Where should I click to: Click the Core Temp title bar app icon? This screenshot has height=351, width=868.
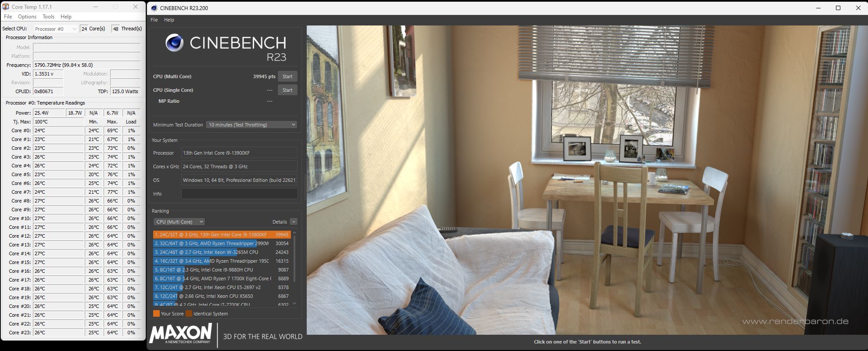6,7
